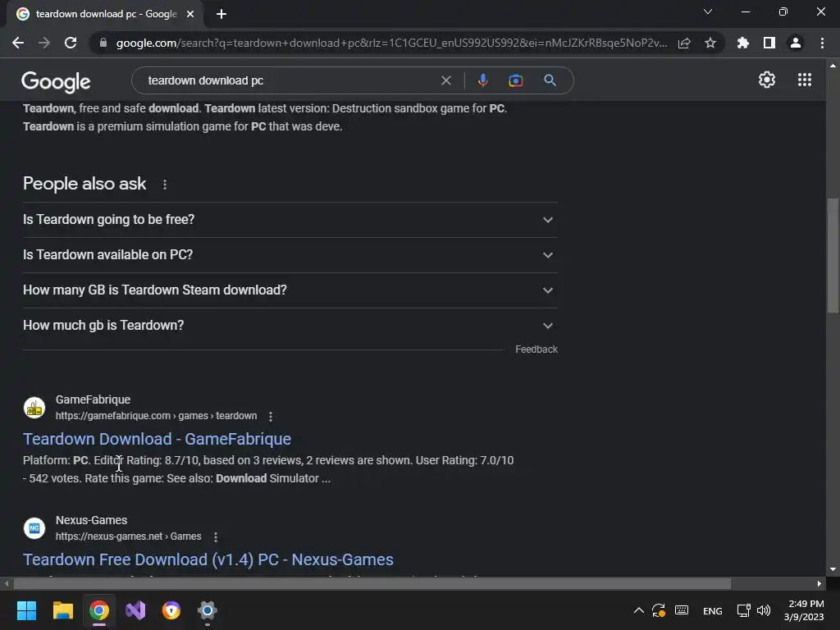Click the scroll right arrow
Viewport: 840px width, 630px height.
pyautogui.click(x=819, y=583)
